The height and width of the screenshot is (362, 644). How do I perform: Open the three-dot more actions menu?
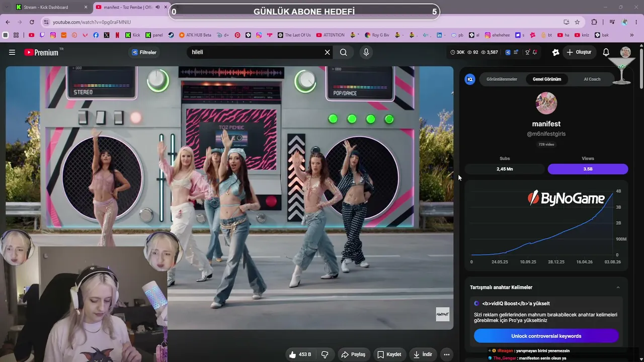(x=446, y=354)
